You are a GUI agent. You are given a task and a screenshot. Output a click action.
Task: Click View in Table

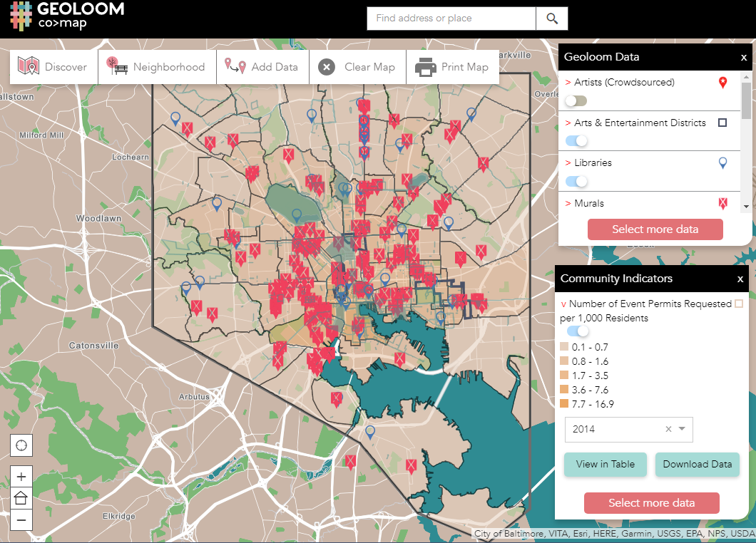(605, 464)
